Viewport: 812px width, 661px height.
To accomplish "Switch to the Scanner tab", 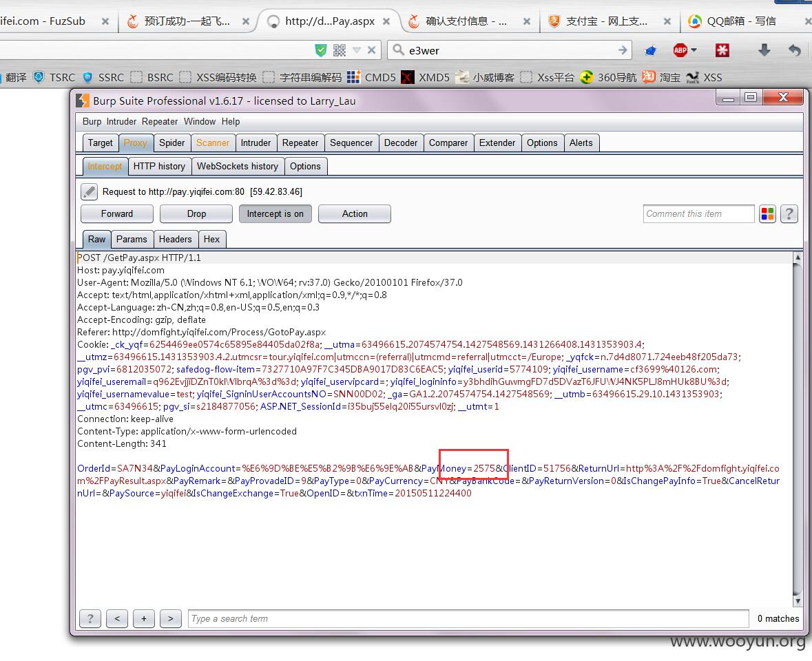I will click(x=212, y=143).
